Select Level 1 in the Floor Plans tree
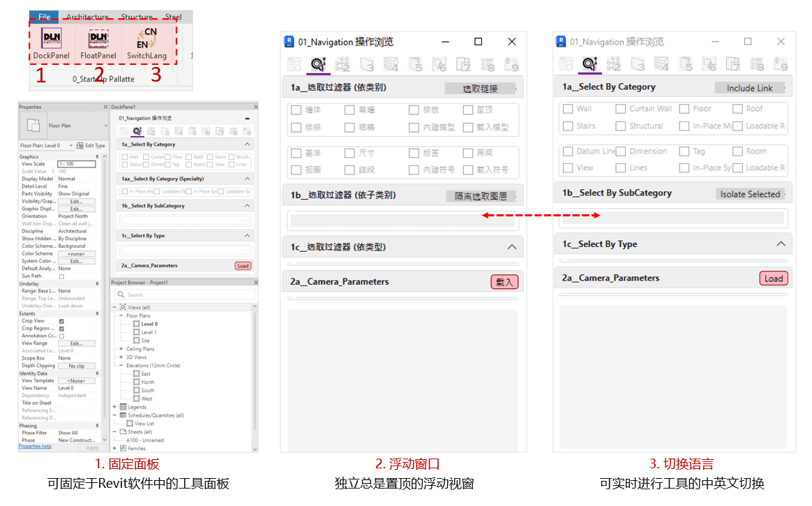The image size is (812, 506). (149, 332)
